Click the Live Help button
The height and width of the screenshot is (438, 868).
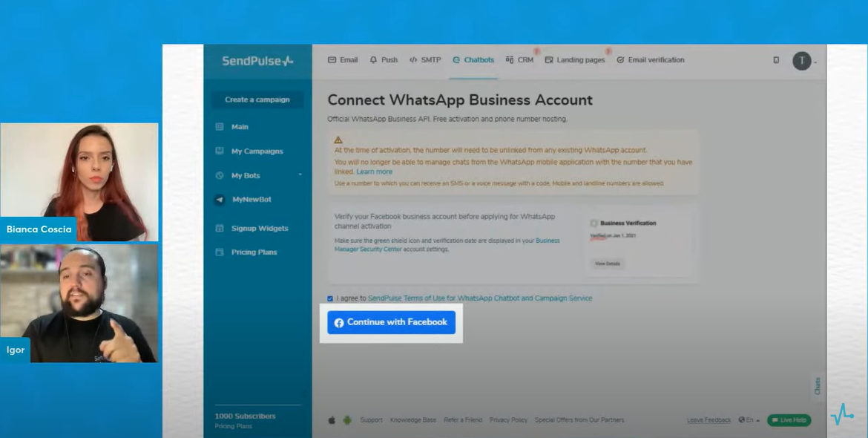789,420
